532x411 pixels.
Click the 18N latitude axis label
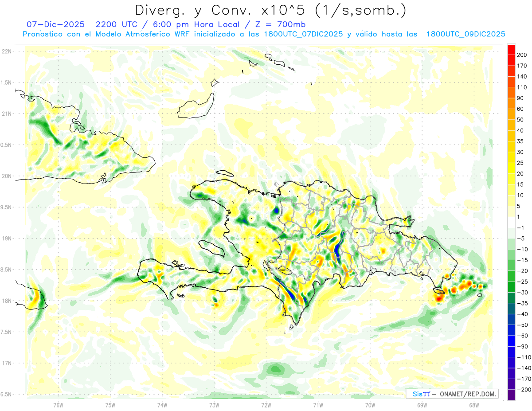point(7,301)
